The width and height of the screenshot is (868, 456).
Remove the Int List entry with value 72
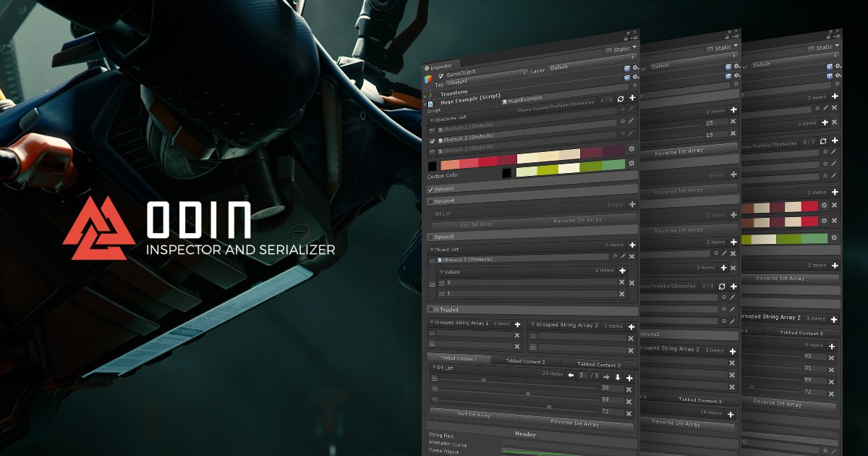[x=629, y=413]
